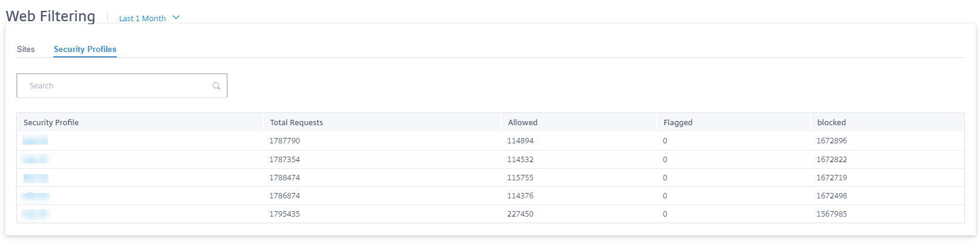Image resolution: width=980 pixels, height=242 pixels.
Task: Click the allowed value 227450
Action: (521, 214)
